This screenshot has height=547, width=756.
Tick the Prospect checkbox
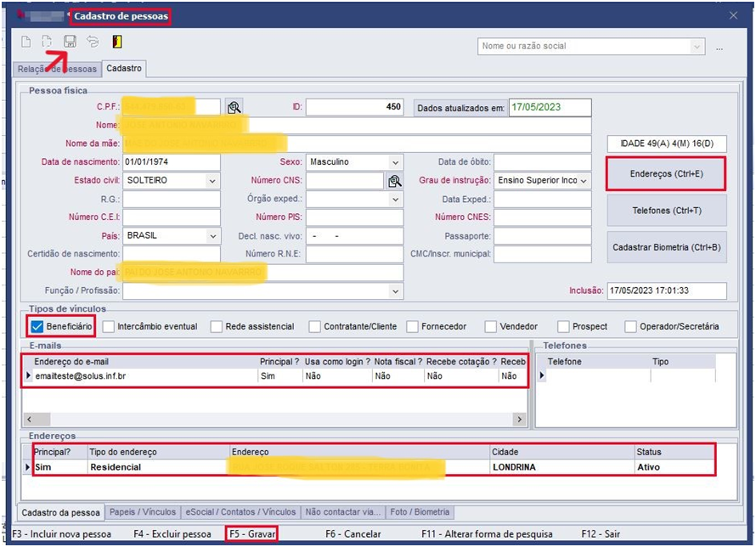tap(563, 326)
